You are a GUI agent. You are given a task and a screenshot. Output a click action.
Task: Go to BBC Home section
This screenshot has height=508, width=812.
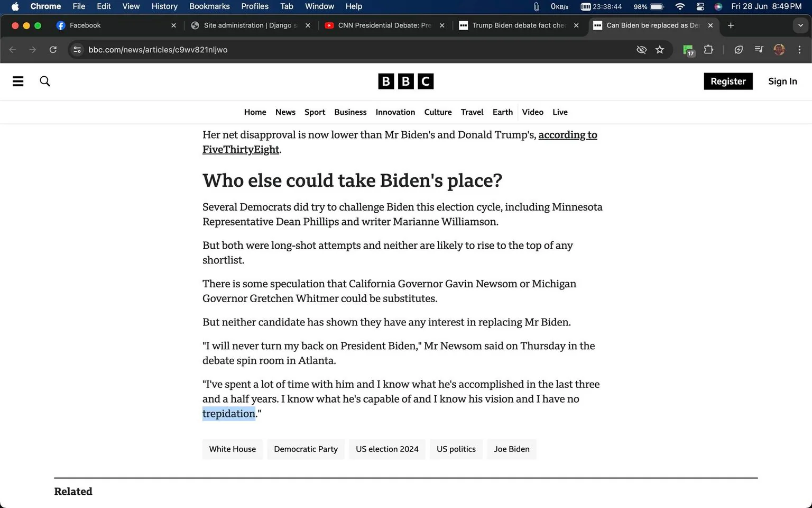click(255, 112)
